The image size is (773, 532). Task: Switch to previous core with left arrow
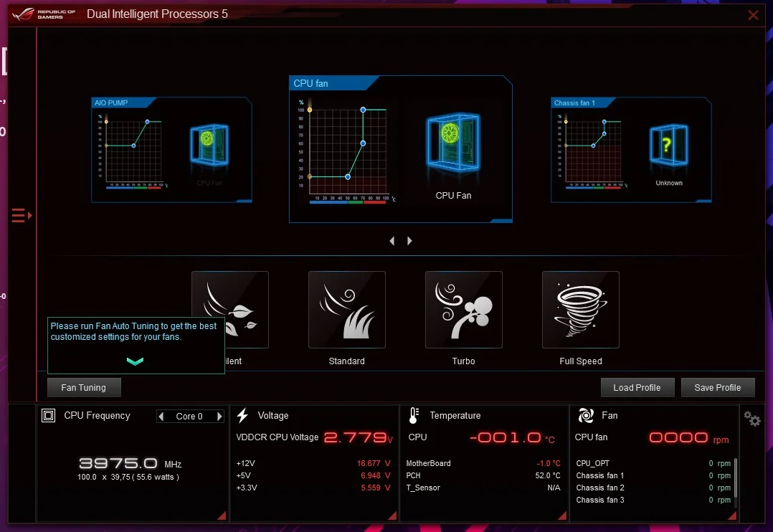pos(161,416)
